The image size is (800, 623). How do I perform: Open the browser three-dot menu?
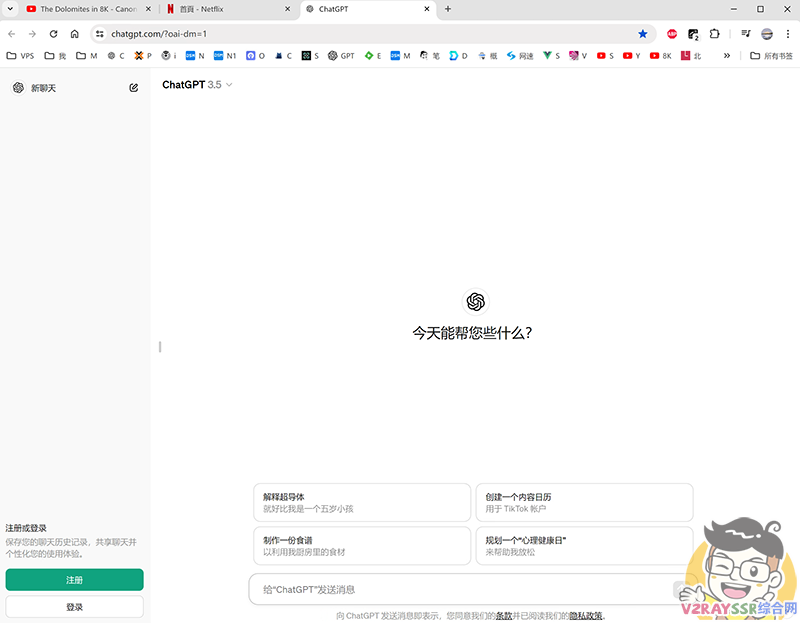[787, 33]
